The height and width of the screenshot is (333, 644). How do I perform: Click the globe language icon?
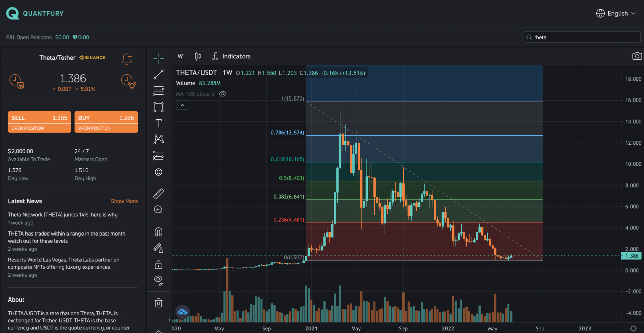pos(600,13)
